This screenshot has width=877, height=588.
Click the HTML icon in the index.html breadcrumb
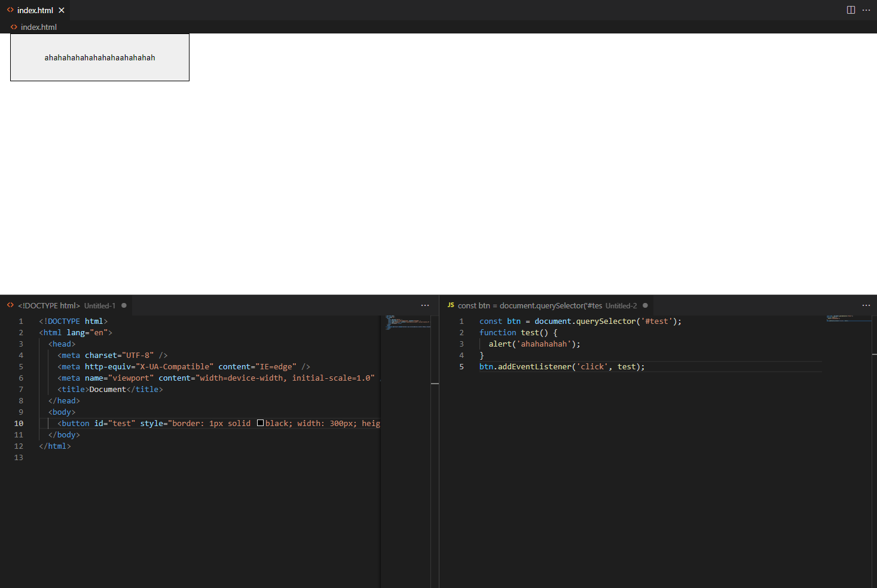click(x=13, y=27)
